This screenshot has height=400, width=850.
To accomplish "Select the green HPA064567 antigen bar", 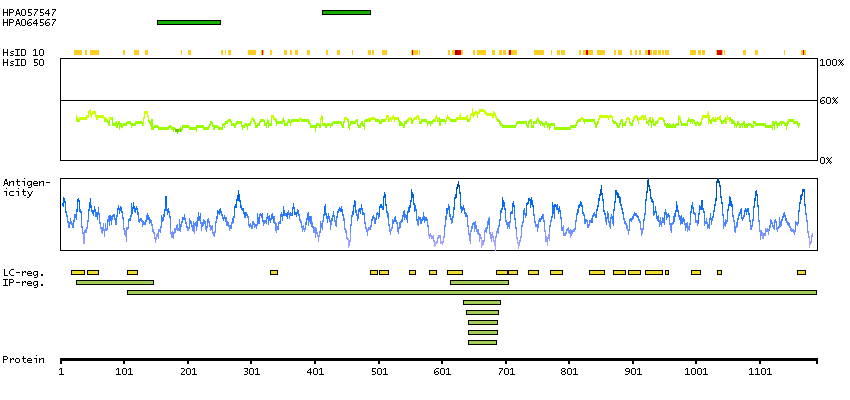I will tap(188, 22).
